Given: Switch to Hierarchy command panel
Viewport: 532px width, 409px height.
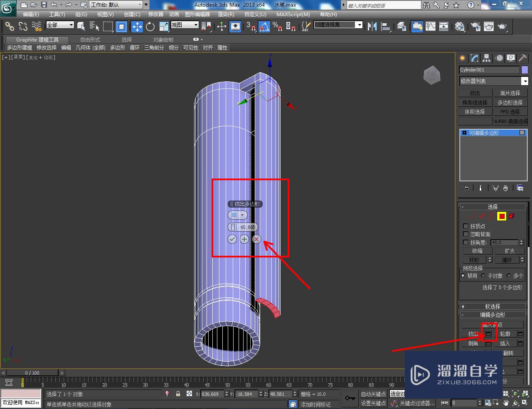Looking at the screenshot, I should pyautogui.click(x=487, y=58).
